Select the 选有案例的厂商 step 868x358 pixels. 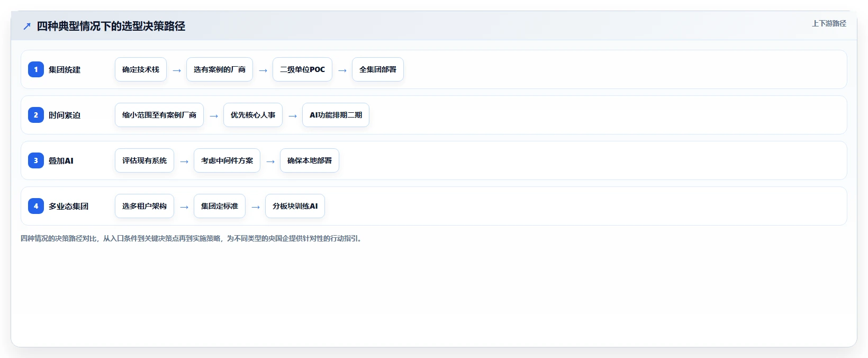(x=220, y=69)
